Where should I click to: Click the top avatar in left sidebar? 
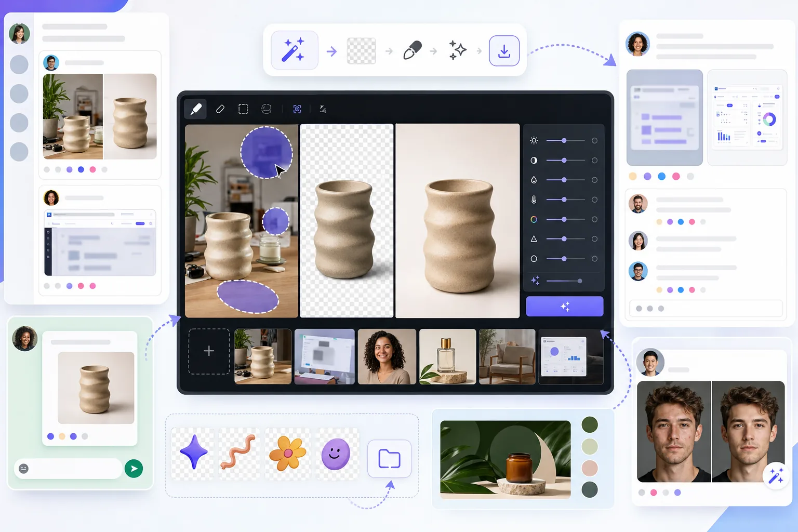[x=19, y=34]
